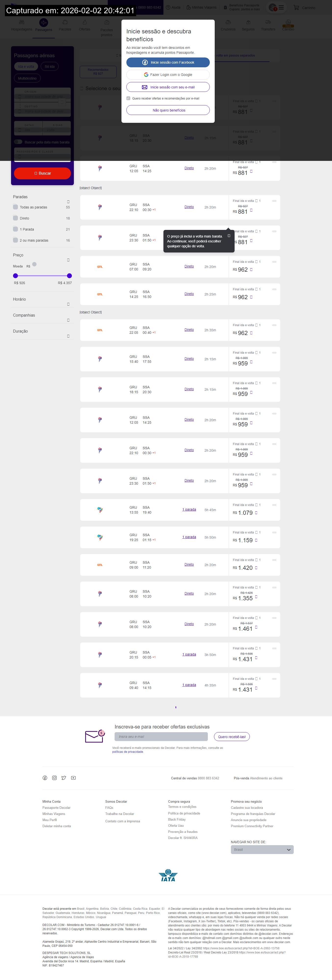The image size is (332, 980).
Task: Click the newsletter e-mail input field
Action: [x=161, y=737]
